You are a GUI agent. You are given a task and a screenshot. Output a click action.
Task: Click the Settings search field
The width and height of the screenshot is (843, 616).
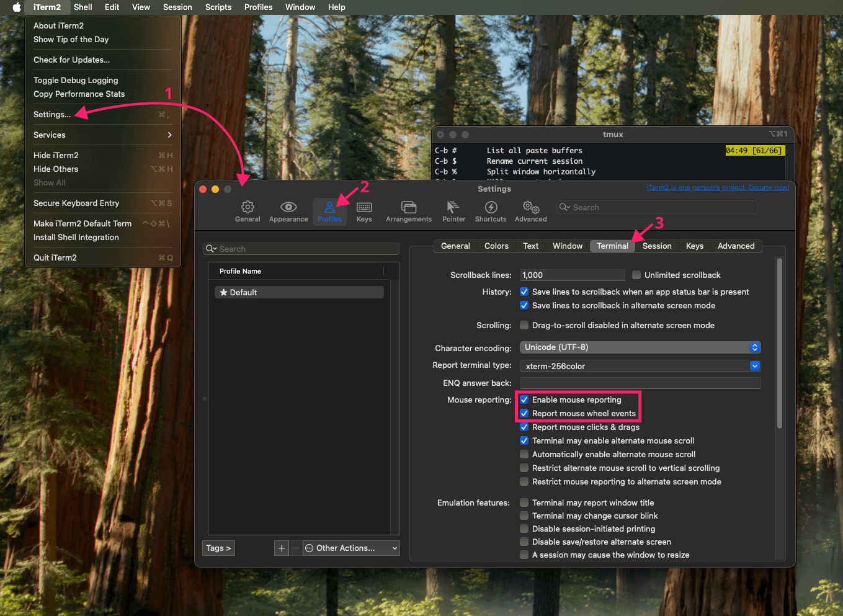pyautogui.click(x=657, y=207)
